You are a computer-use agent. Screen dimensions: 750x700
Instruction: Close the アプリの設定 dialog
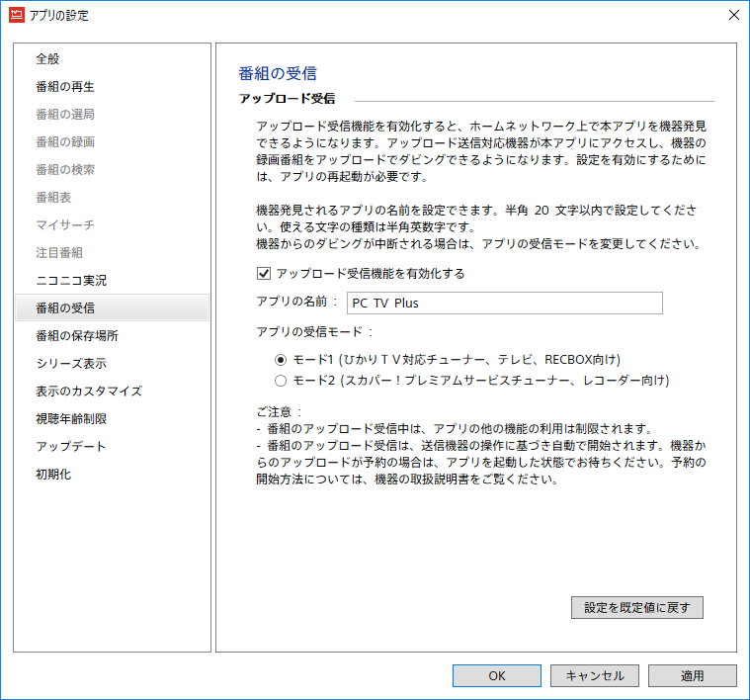(x=734, y=15)
